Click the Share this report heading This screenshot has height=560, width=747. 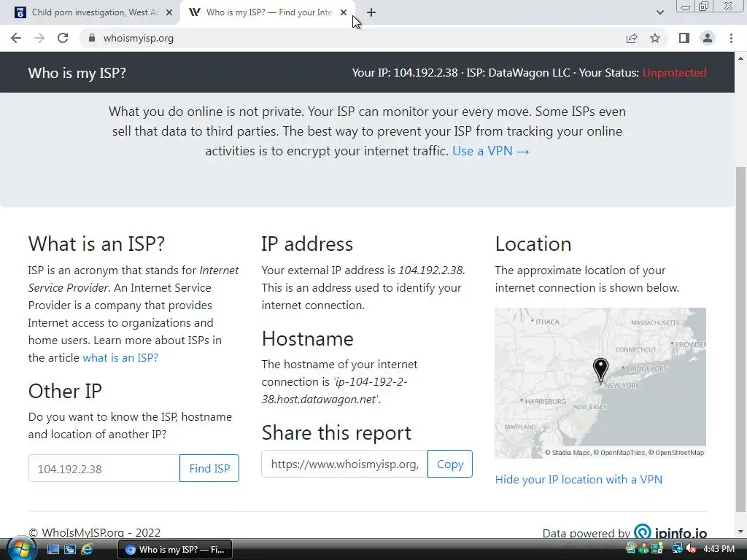point(336,433)
